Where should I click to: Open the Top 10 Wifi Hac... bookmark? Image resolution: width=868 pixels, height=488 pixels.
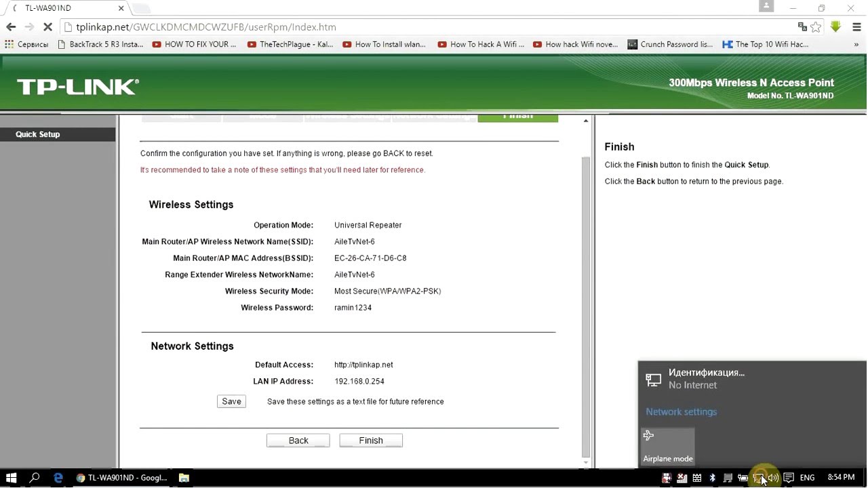(766, 45)
